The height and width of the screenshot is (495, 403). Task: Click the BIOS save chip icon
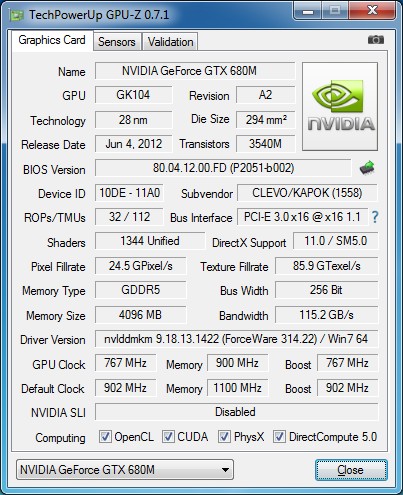pos(367,168)
